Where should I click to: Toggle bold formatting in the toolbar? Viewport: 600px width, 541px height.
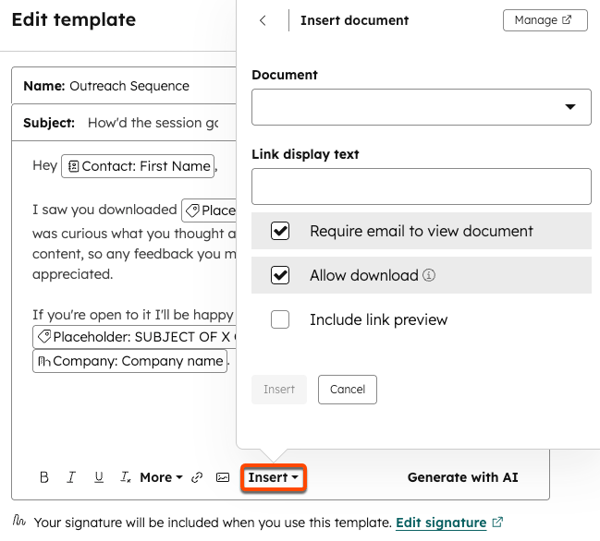(44, 478)
